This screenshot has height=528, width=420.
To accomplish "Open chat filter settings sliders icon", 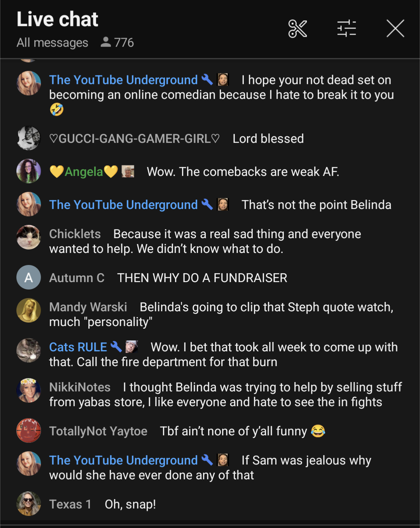I will 346,28.
